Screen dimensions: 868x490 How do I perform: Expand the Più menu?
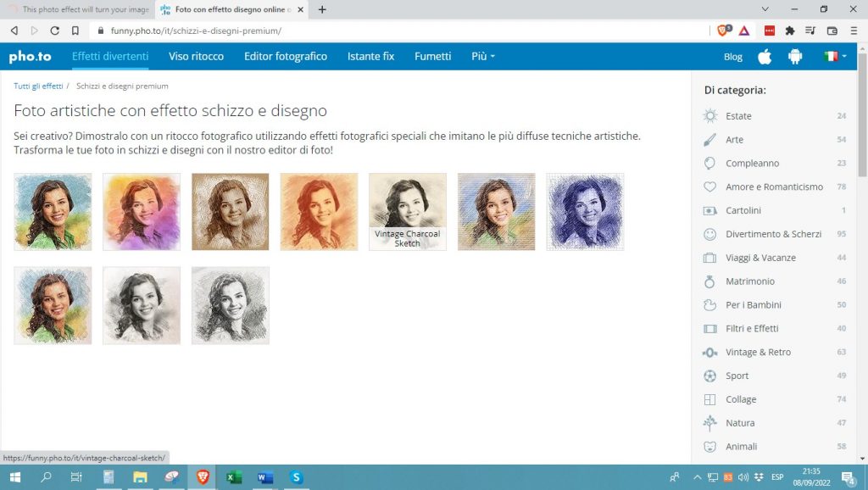point(481,56)
